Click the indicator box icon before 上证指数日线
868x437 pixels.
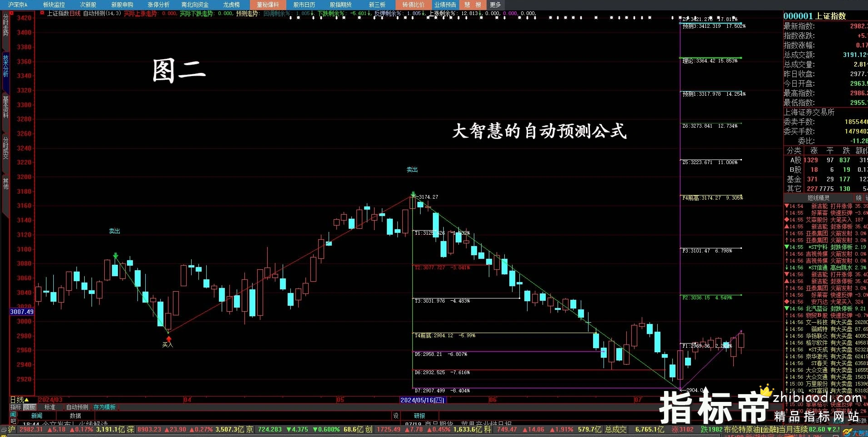click(41, 13)
